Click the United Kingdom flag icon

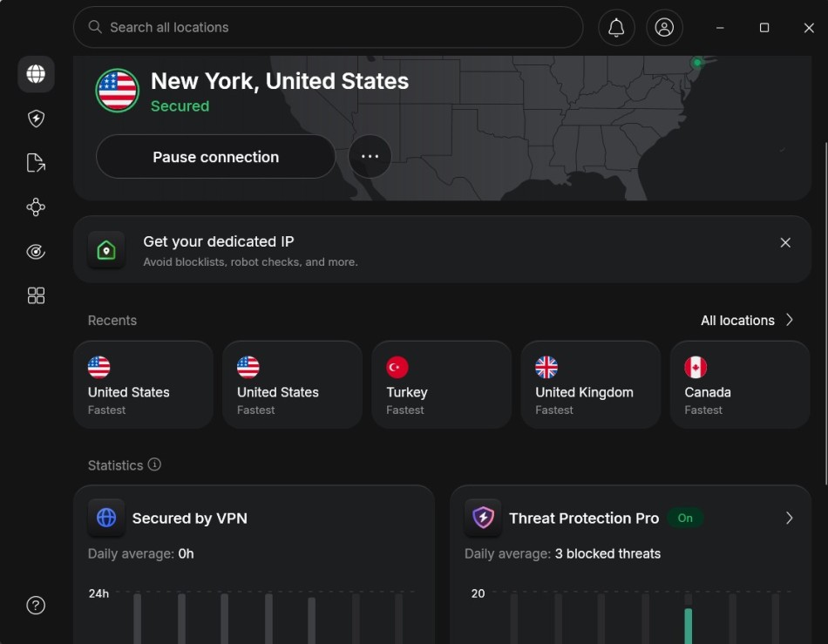point(546,368)
